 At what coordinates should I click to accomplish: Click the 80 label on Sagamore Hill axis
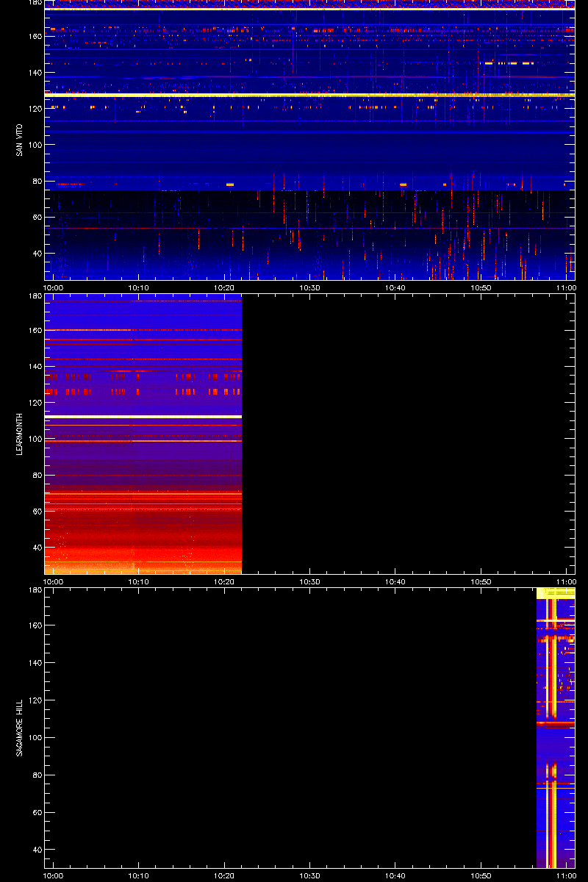pyautogui.click(x=36, y=775)
